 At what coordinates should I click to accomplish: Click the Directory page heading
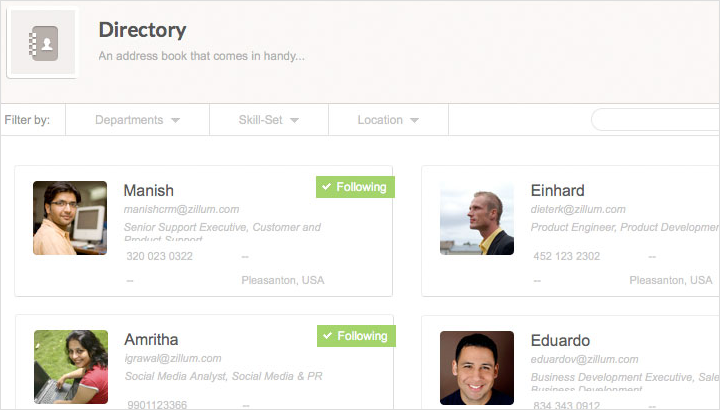142,31
